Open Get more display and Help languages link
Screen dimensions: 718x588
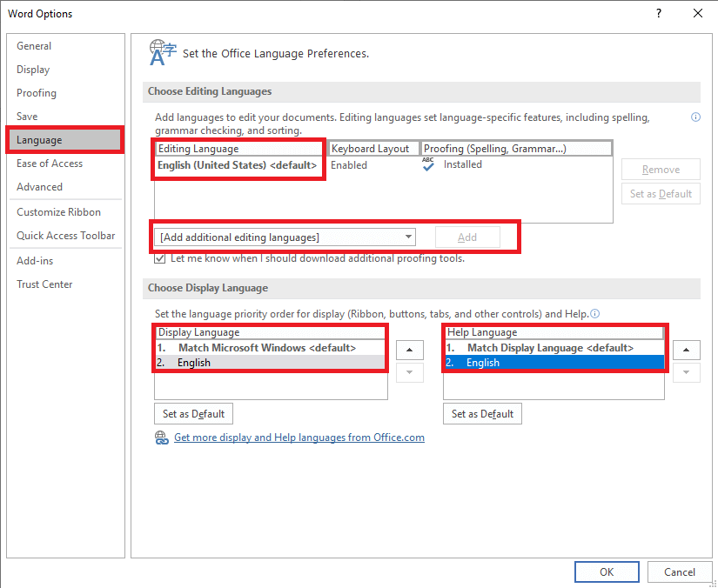299,438
